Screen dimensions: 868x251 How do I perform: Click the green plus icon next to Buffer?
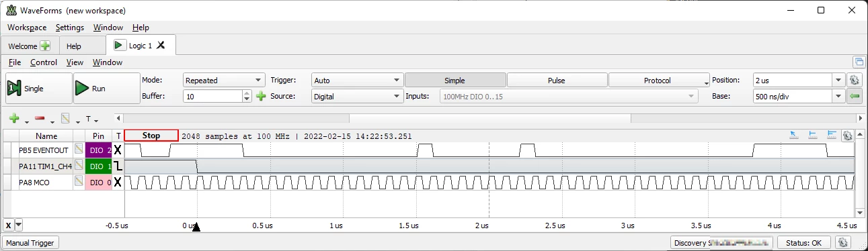(x=261, y=97)
